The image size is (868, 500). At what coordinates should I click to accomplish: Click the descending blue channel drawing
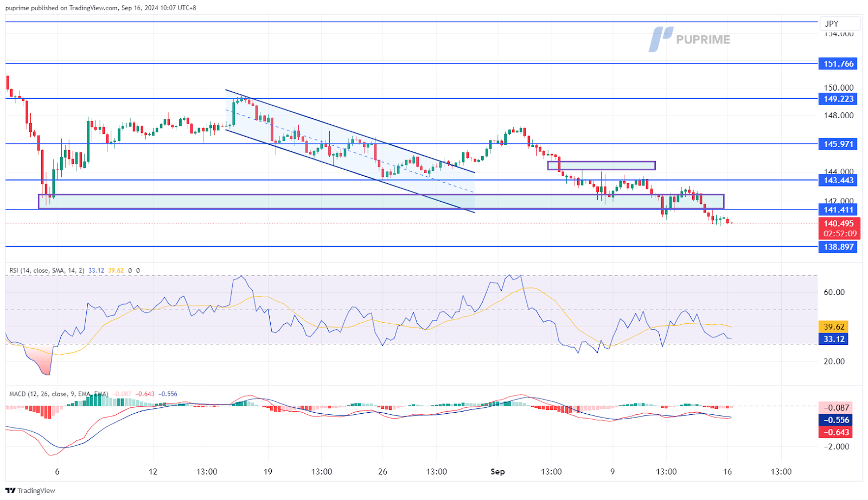point(350,151)
